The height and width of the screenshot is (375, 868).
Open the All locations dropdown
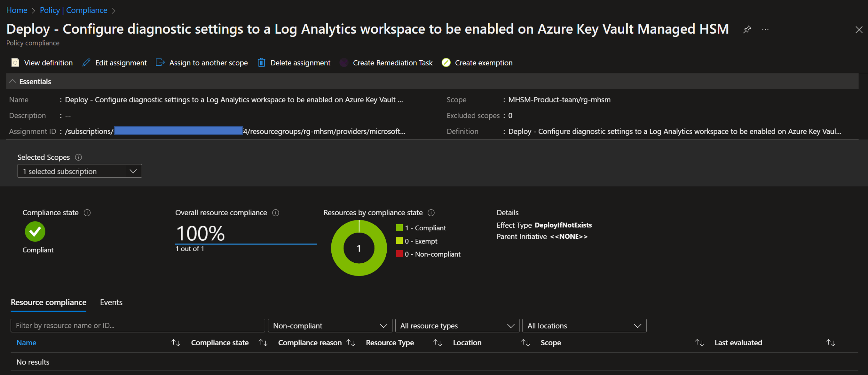tap(584, 326)
